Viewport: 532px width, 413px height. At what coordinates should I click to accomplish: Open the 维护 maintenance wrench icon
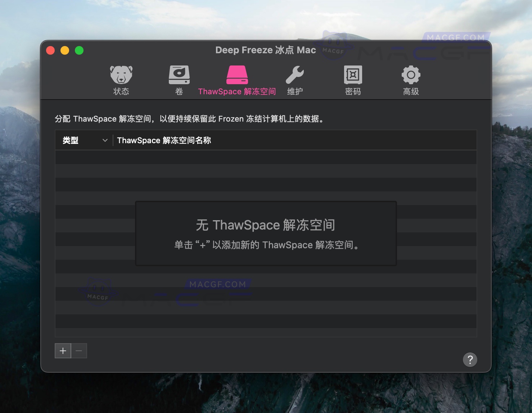(x=295, y=74)
